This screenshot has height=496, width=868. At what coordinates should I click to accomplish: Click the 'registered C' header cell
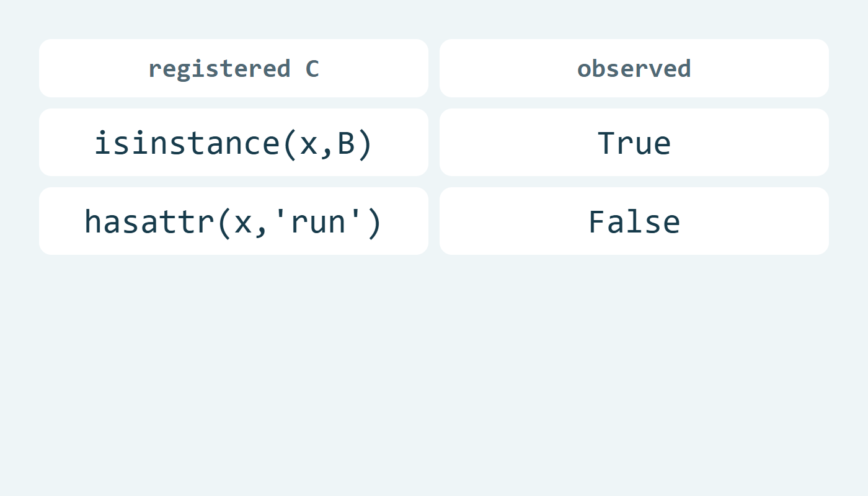234,68
